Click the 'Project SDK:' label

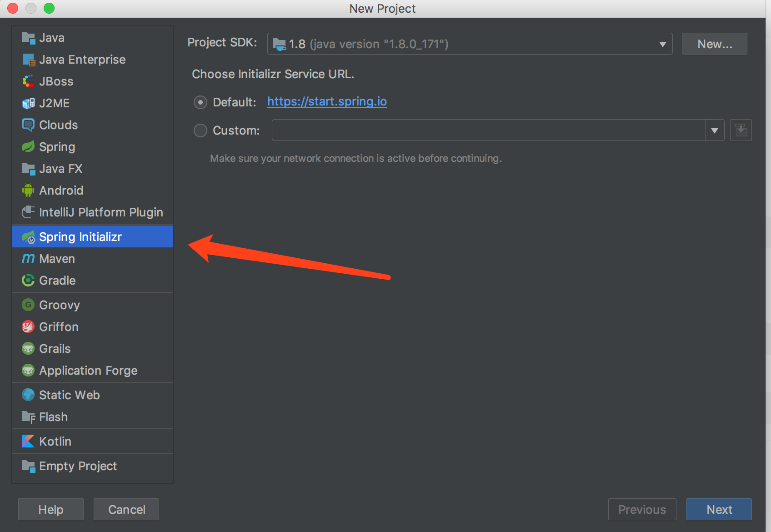[x=222, y=42]
